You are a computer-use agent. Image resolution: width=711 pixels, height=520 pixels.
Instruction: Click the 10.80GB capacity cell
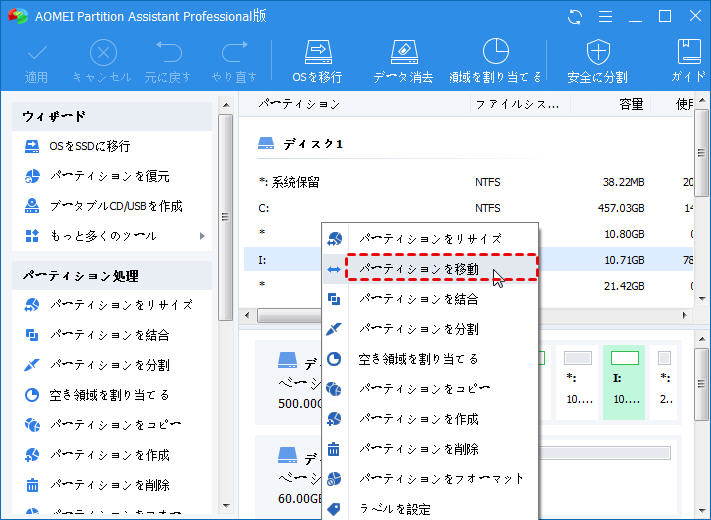click(x=624, y=234)
